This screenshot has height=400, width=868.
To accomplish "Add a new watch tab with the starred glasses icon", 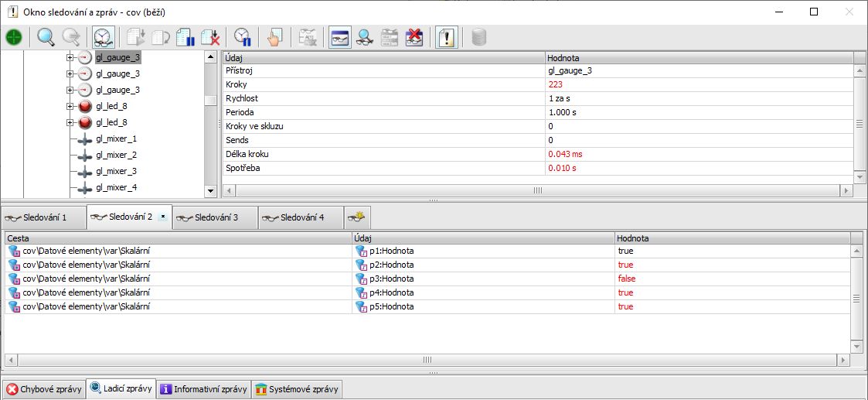I will pos(356,217).
